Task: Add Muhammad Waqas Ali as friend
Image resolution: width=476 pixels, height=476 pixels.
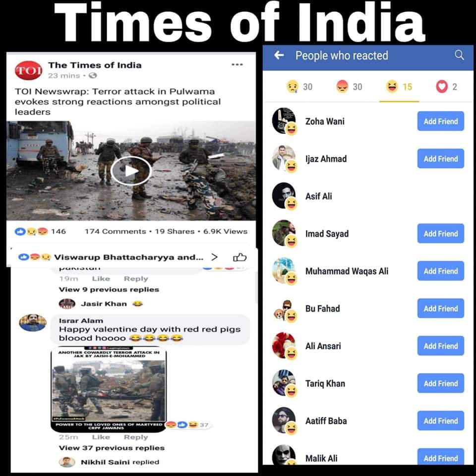Action: 440,271
